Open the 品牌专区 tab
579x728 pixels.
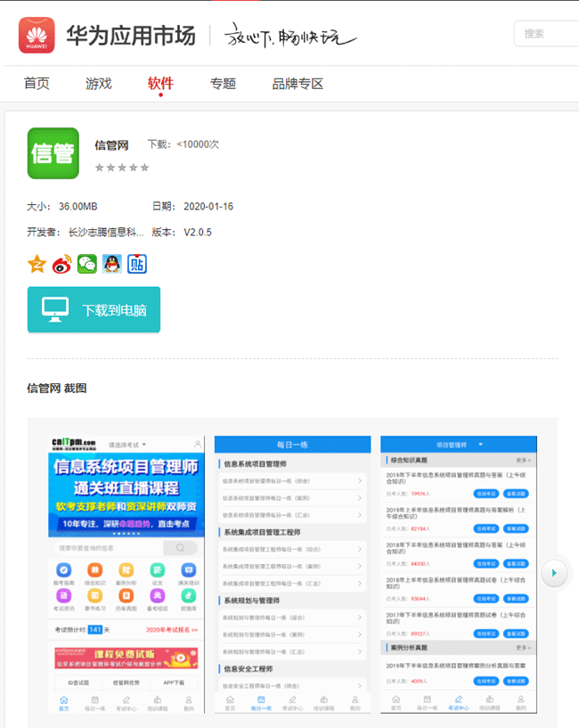298,84
